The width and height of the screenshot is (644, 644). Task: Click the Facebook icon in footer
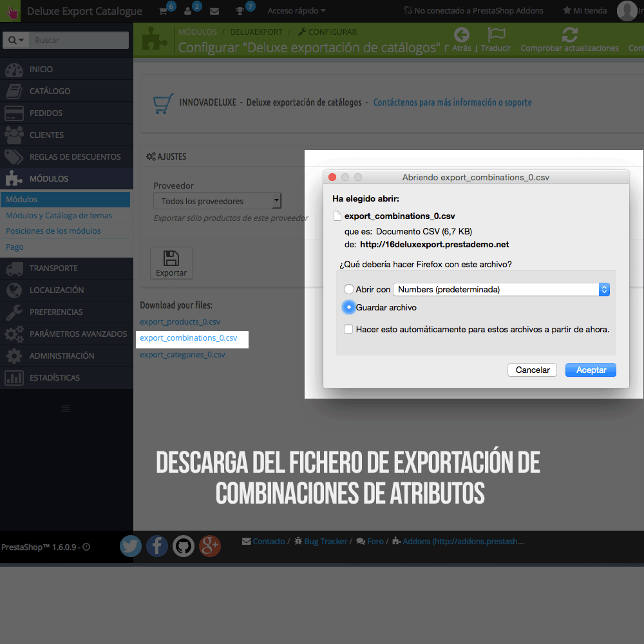pyautogui.click(x=157, y=546)
